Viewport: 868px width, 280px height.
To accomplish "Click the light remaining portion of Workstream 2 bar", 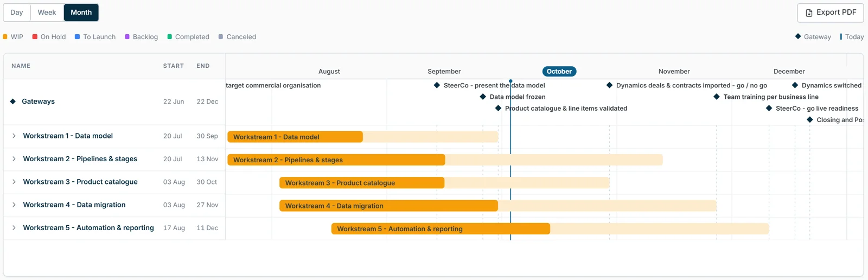I will pos(554,160).
